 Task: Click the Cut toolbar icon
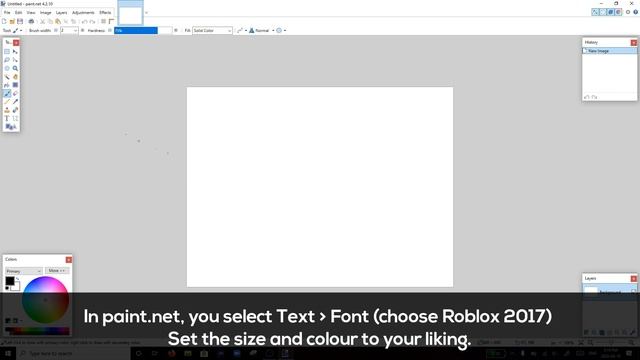coord(42,21)
